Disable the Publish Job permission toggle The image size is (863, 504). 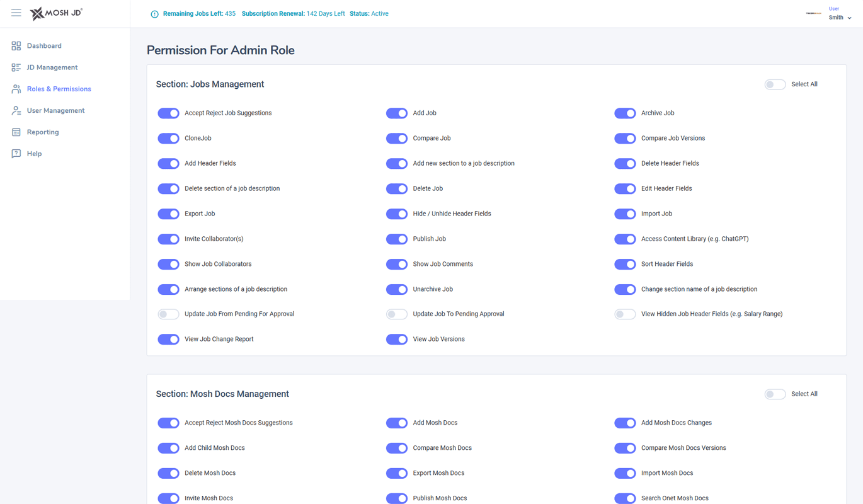[x=397, y=239]
